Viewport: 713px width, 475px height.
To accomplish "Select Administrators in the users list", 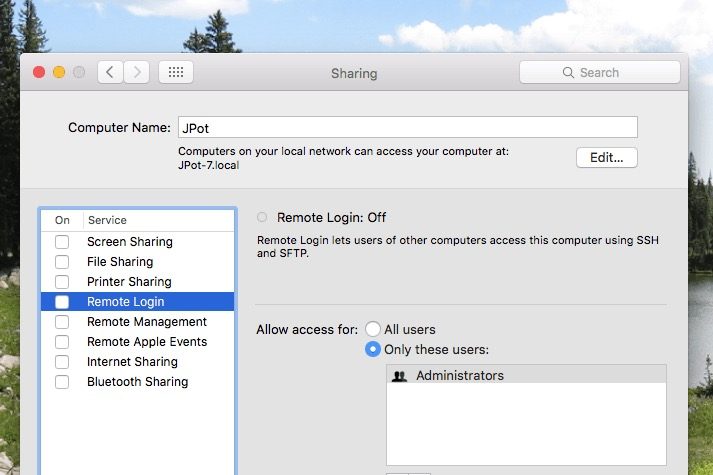I will (x=460, y=376).
